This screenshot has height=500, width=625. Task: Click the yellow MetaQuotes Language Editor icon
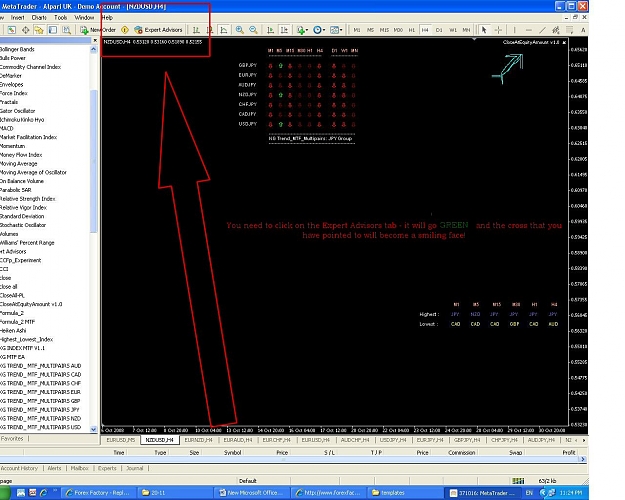click(125, 30)
